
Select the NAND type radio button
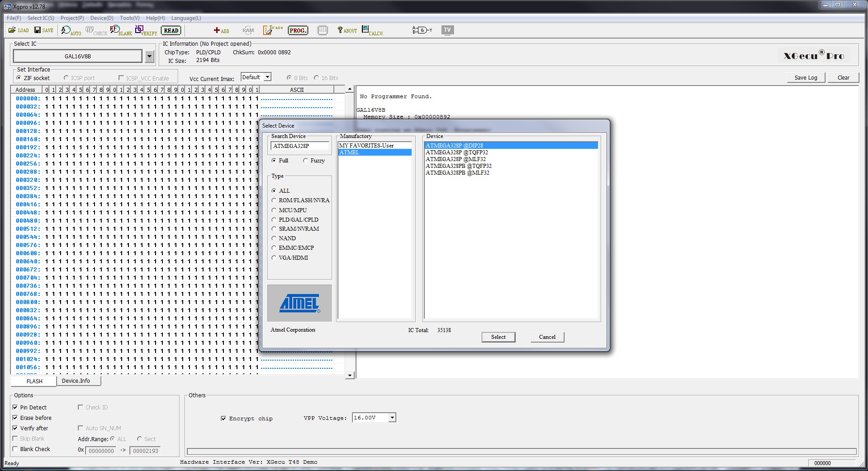click(274, 238)
